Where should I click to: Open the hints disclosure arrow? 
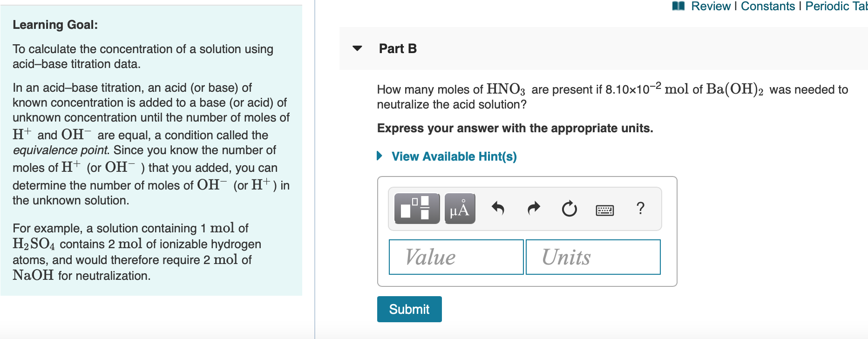pos(380,156)
